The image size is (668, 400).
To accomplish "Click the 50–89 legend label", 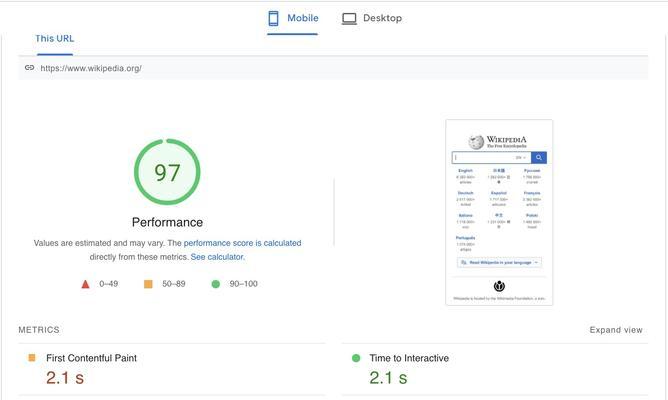I will 174,284.
